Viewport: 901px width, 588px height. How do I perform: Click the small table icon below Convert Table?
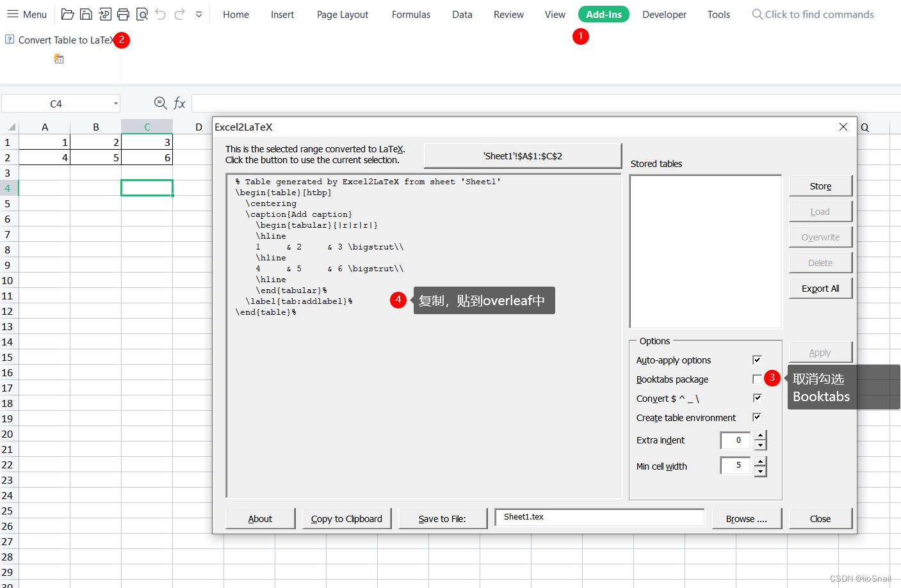click(59, 59)
